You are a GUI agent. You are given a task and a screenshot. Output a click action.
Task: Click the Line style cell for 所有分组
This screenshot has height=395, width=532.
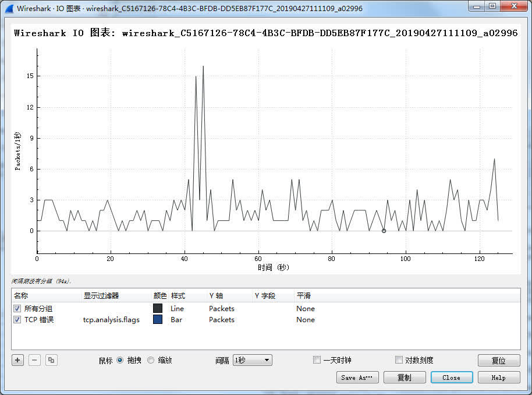click(177, 309)
